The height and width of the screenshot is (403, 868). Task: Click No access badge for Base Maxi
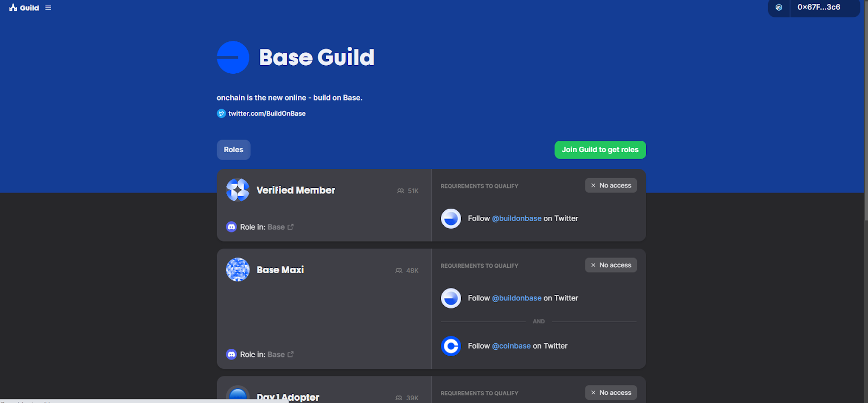pos(611,265)
